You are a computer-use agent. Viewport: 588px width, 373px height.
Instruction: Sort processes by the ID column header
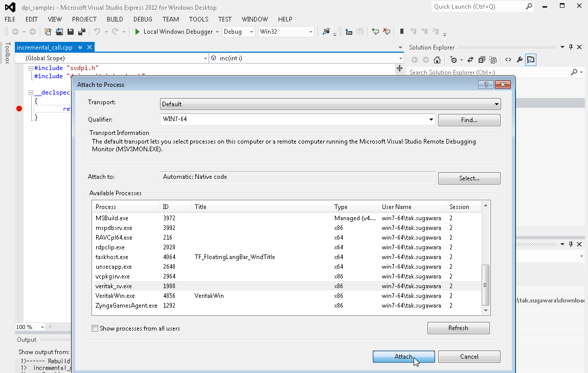click(x=175, y=207)
